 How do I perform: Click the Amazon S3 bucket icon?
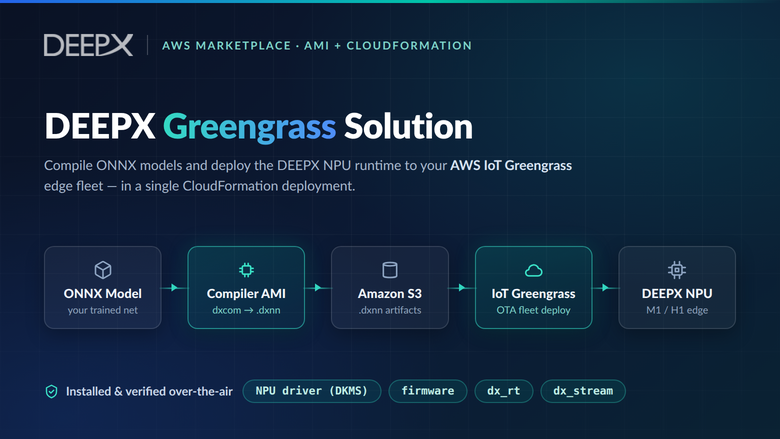(x=390, y=270)
